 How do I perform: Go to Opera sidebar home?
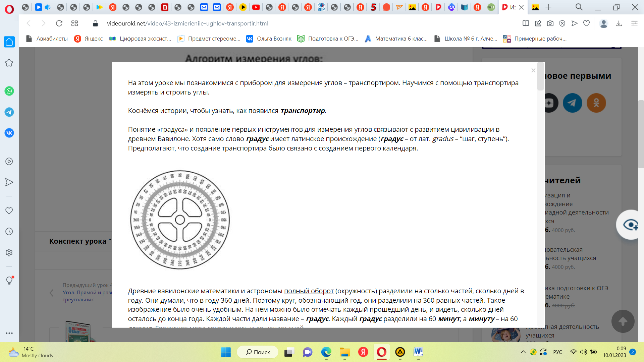click(x=9, y=42)
